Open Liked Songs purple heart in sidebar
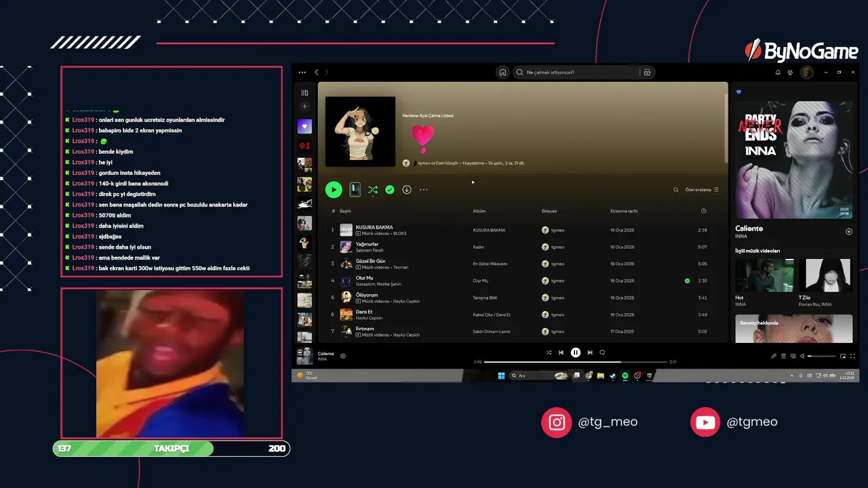 coord(304,126)
